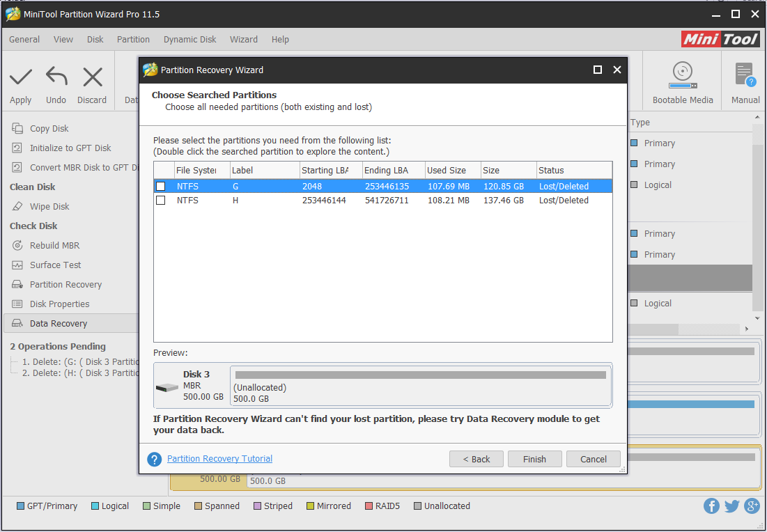The height and width of the screenshot is (532, 767).
Task: Click the main window scrollbar down arrow
Action: tap(757, 318)
